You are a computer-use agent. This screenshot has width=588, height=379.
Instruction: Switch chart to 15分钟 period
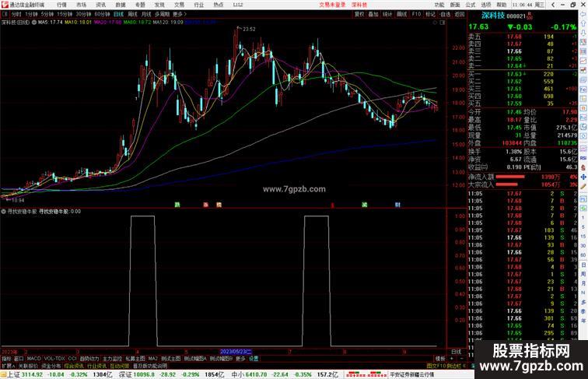coord(65,14)
